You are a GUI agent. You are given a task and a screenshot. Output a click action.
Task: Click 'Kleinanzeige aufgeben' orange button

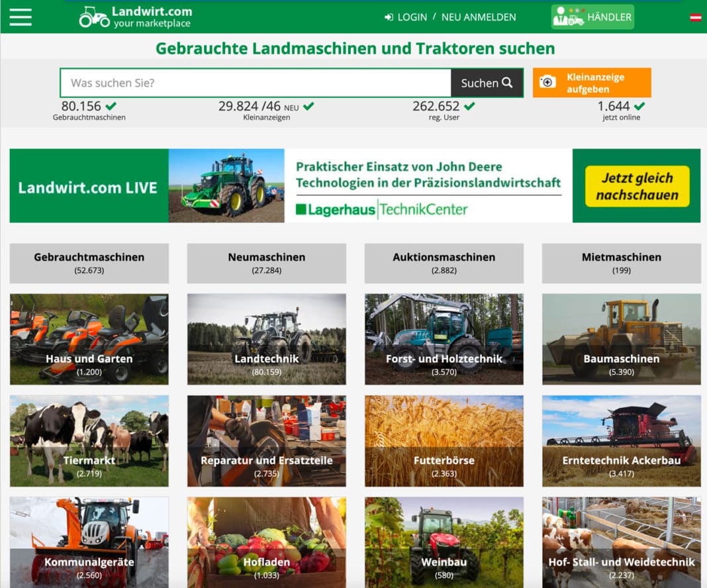click(592, 83)
